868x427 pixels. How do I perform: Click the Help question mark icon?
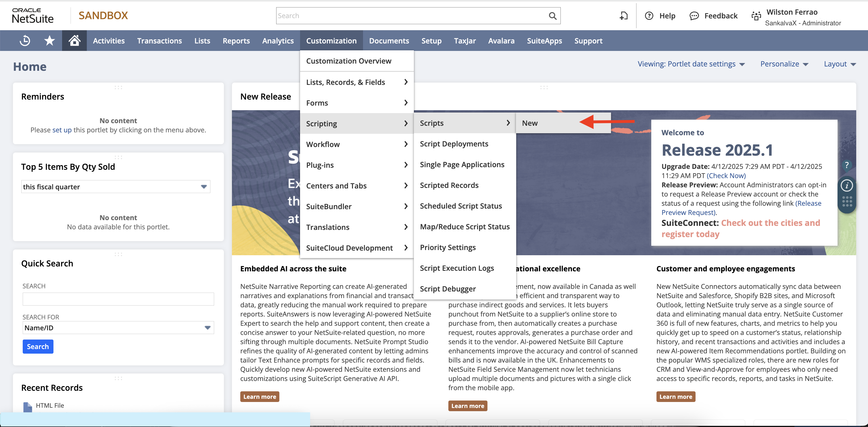(x=649, y=16)
